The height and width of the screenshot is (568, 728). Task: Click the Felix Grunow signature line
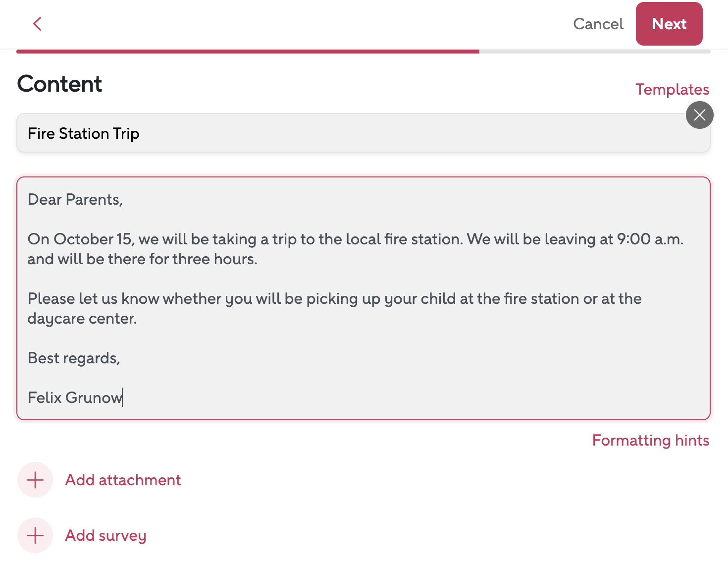click(x=74, y=398)
